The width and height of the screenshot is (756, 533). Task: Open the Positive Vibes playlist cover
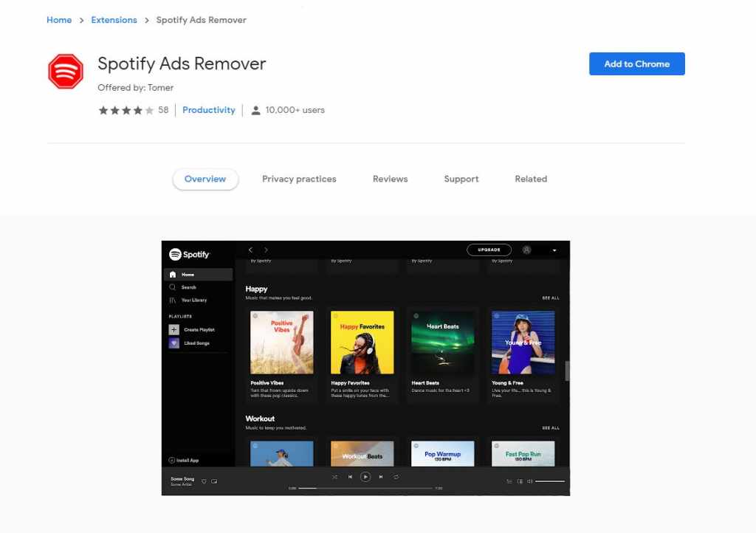281,342
